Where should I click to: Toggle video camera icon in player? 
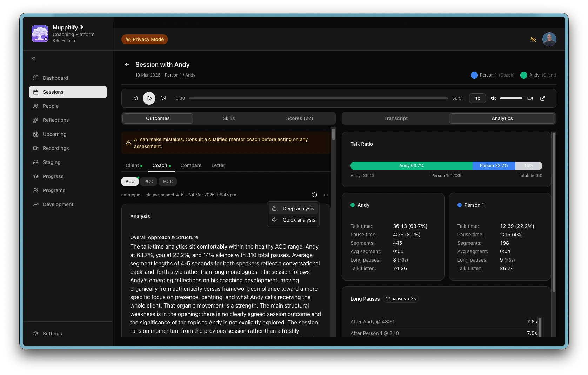[530, 98]
